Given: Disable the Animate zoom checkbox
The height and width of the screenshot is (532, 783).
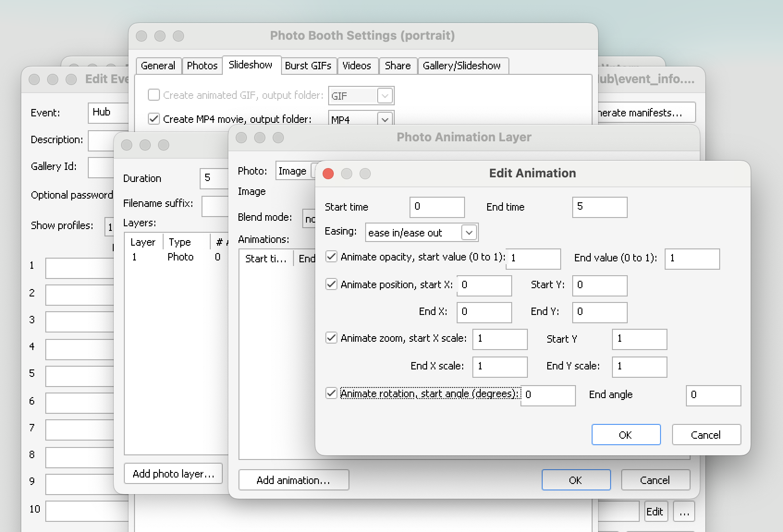Looking at the screenshot, I should (x=331, y=338).
